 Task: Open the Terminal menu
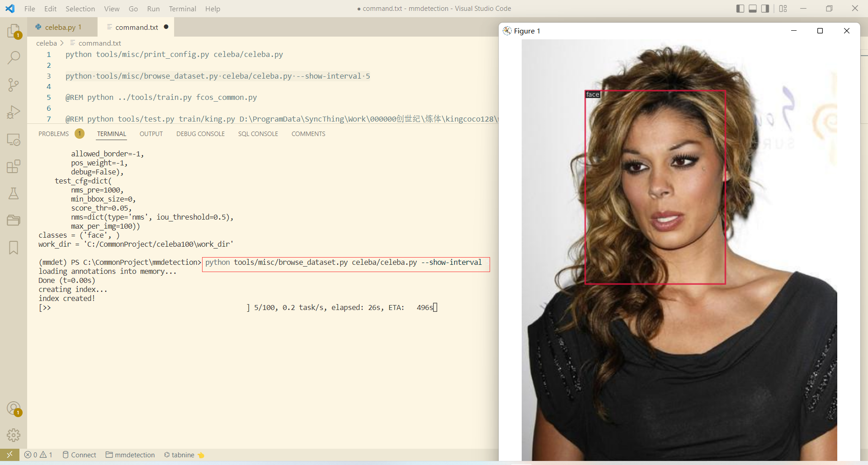[x=182, y=9]
